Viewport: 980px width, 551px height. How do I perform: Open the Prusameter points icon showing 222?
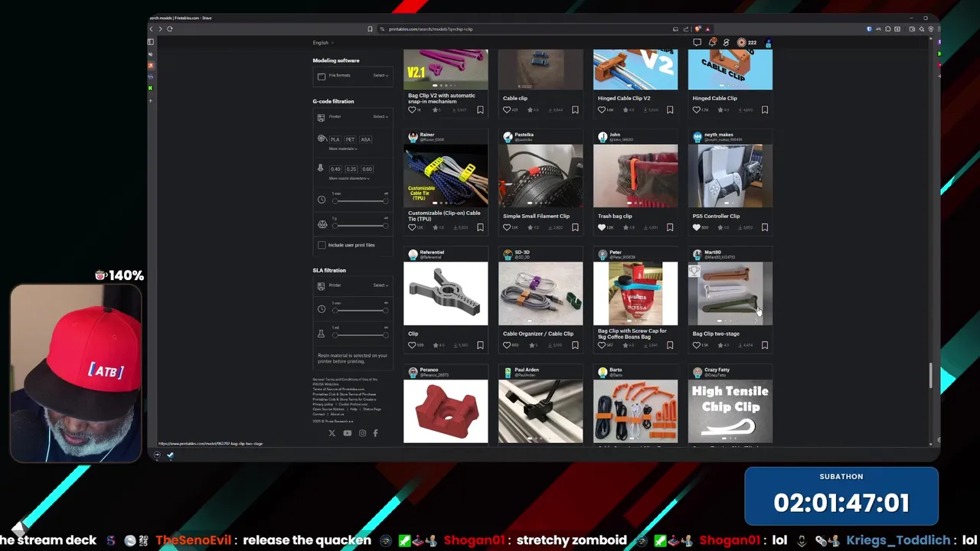pos(746,43)
